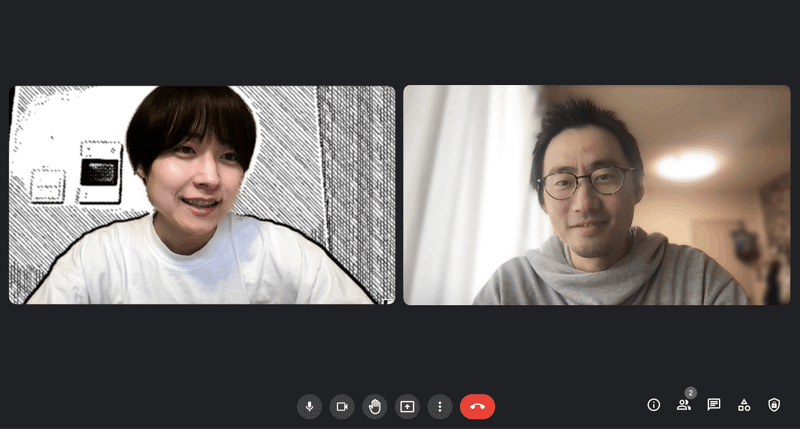Open meeting details info icon
800x429 pixels.
click(x=654, y=405)
